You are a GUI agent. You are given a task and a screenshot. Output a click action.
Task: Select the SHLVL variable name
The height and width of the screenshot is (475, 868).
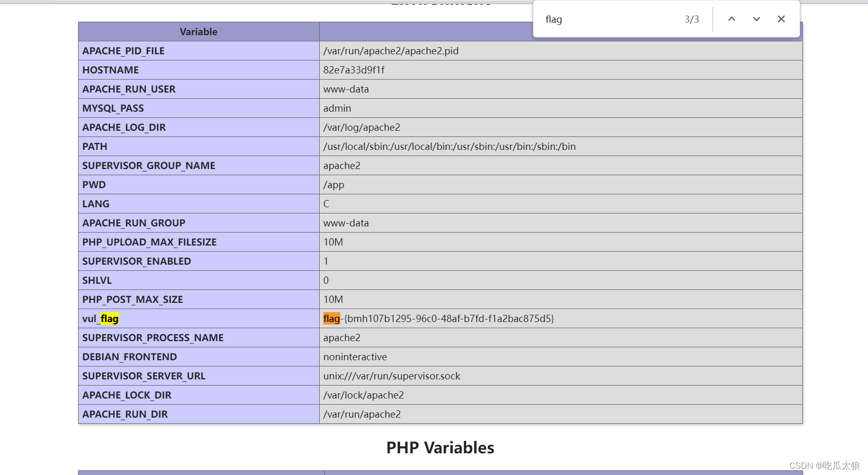[97, 280]
